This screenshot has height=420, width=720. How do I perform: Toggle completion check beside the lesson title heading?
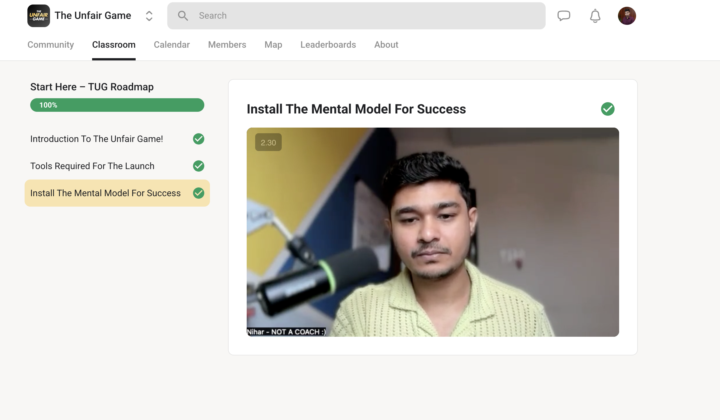[607, 109]
